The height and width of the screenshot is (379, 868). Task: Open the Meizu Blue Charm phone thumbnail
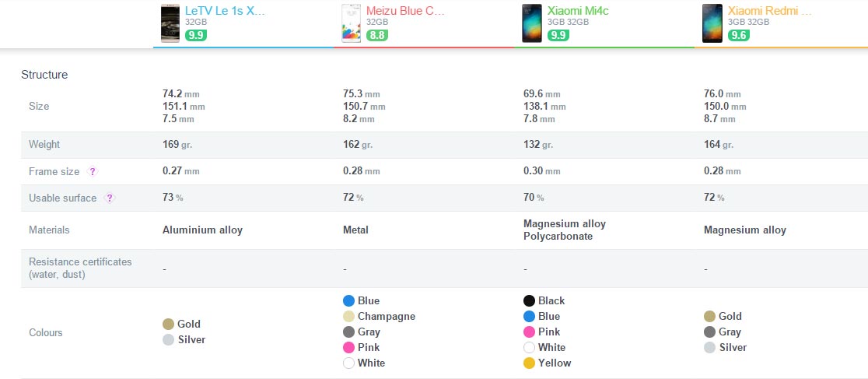pos(351,23)
